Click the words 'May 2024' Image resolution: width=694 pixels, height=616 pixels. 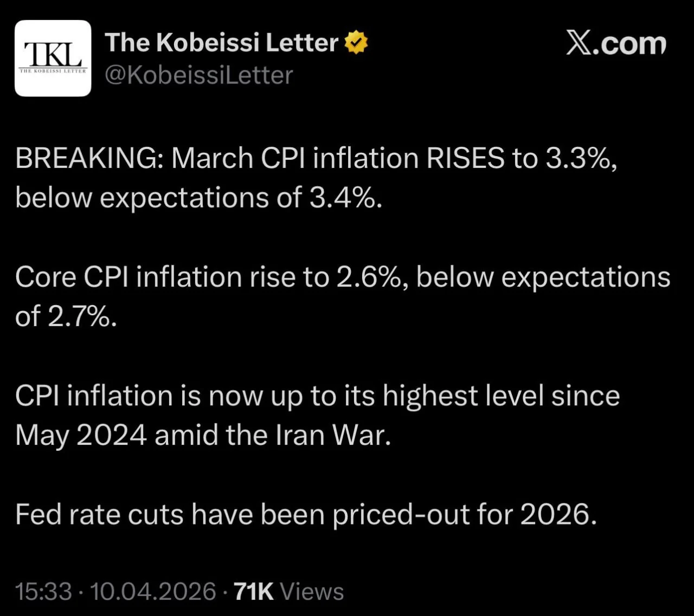tap(81, 435)
